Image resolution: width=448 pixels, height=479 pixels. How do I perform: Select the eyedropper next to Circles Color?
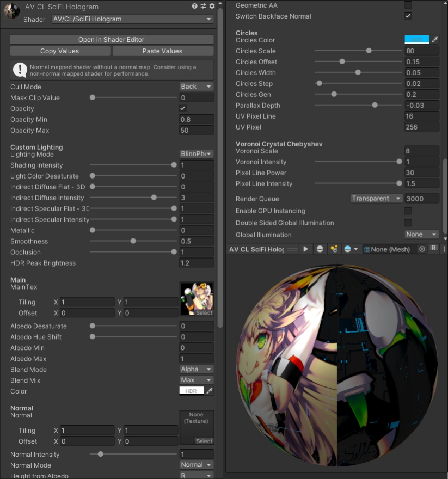click(433, 40)
